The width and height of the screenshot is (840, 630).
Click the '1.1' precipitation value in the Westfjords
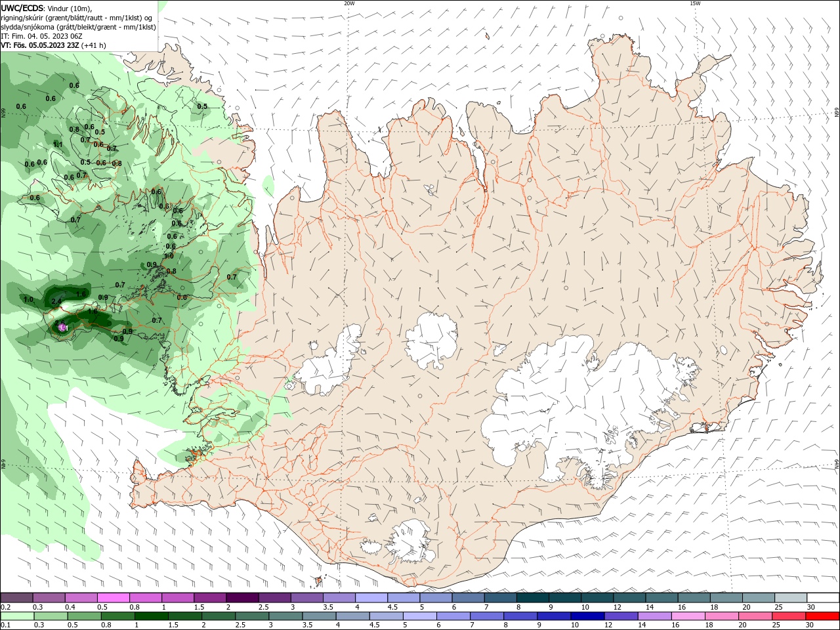point(58,145)
